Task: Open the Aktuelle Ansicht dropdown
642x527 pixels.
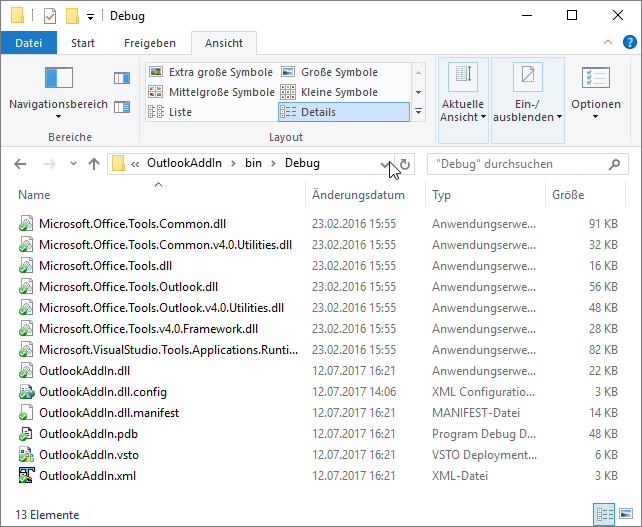Action: 463,100
